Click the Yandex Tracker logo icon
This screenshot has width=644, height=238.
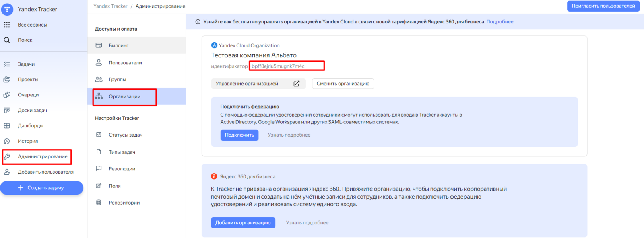[7, 9]
